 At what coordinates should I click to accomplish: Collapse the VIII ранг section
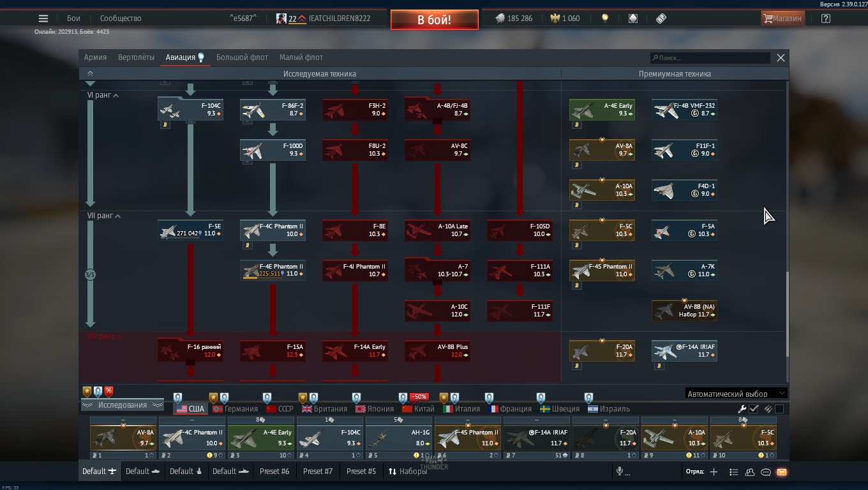pos(105,336)
